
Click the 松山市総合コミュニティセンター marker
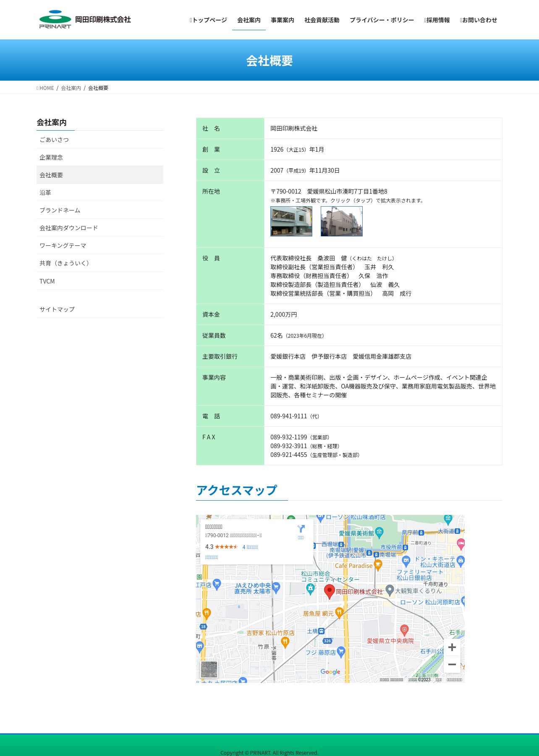310,589
